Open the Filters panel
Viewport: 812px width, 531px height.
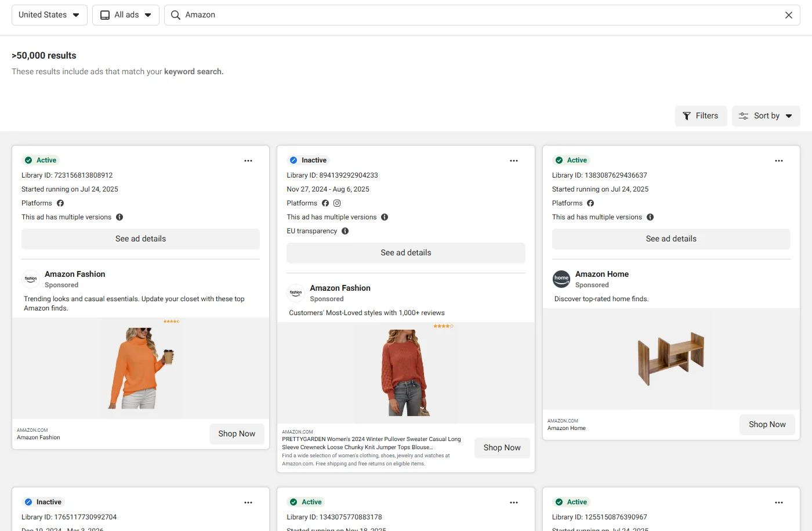[701, 116]
